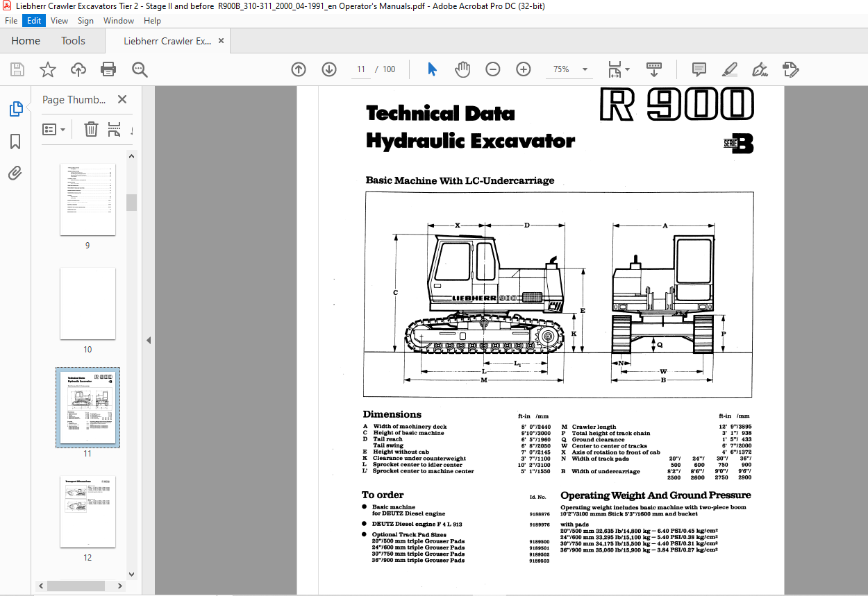
Task: Activate the Hand pan tool
Action: pyautogui.click(x=462, y=69)
